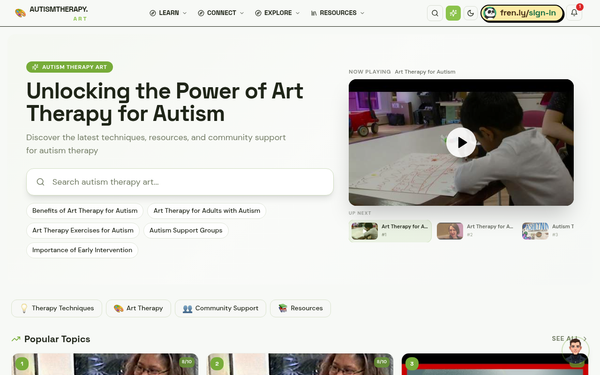Click the compass icon beside Connect
The image size is (600, 375).
[201, 13]
